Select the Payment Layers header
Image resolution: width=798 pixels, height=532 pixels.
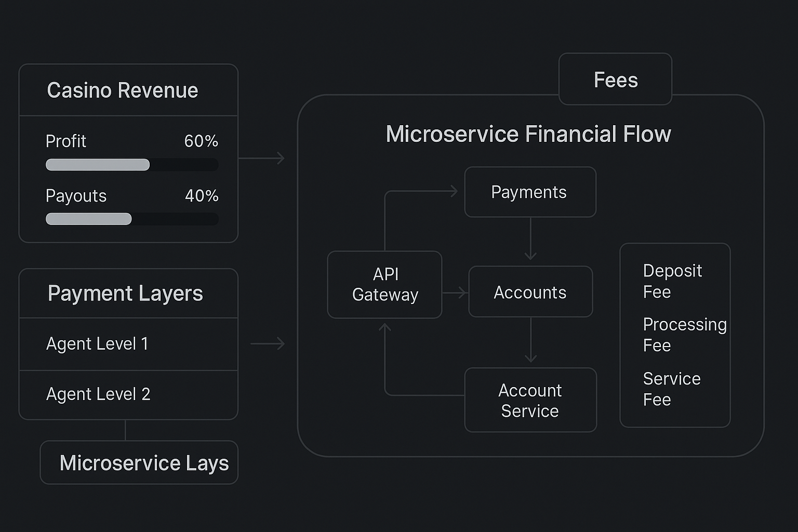(x=125, y=294)
